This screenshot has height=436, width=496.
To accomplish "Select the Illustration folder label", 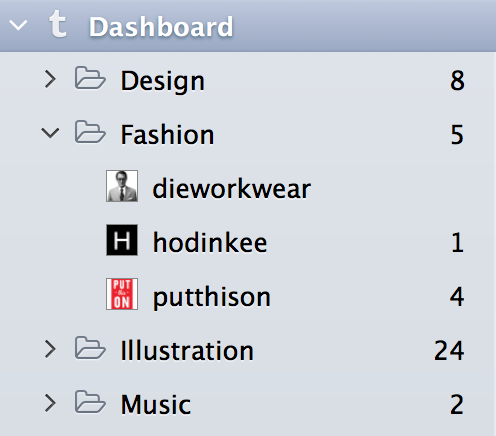I will pyautogui.click(x=187, y=351).
